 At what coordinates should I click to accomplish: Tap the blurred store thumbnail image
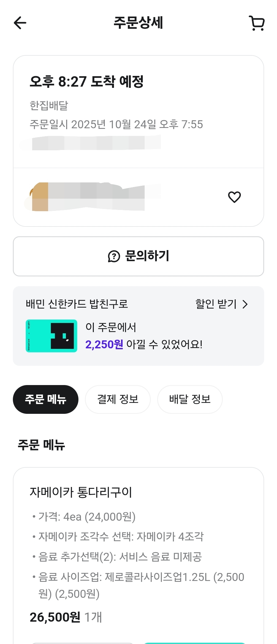[x=39, y=197]
